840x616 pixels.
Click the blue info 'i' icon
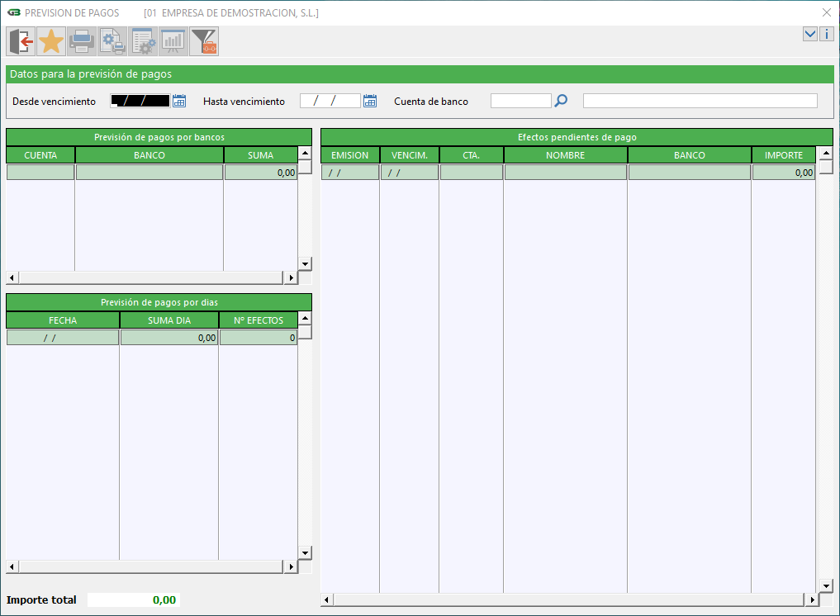pos(826,34)
